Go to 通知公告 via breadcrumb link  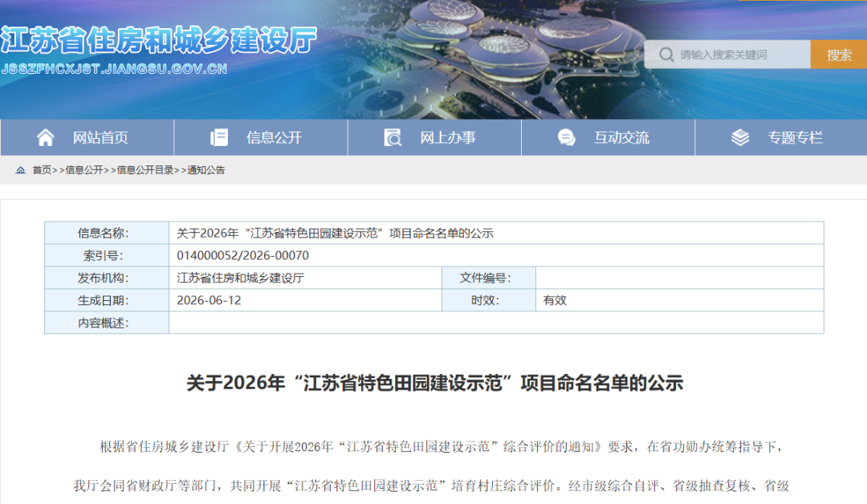pos(206,170)
